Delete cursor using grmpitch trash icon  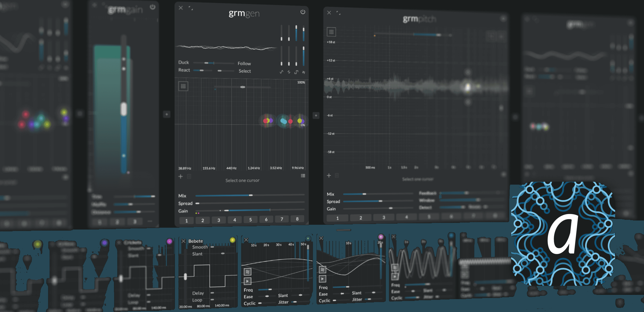[x=337, y=175]
